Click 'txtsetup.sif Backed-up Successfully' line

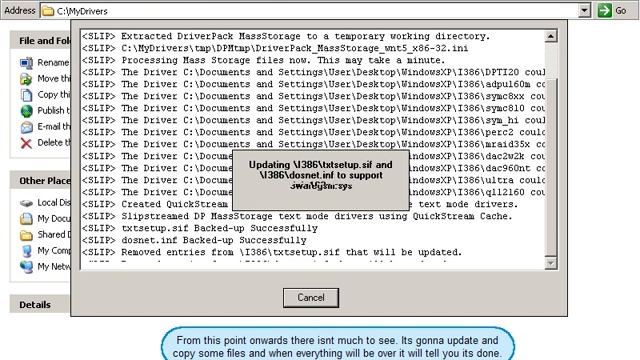coord(200,228)
